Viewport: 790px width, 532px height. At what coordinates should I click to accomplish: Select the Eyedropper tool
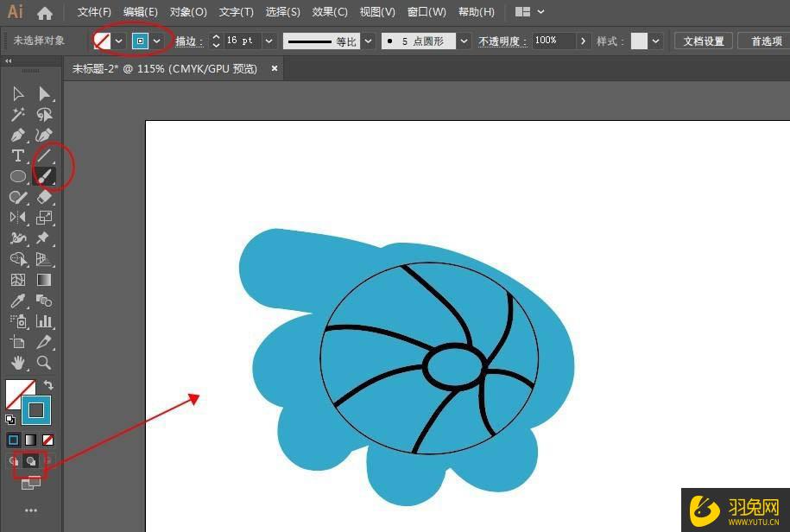(18, 301)
